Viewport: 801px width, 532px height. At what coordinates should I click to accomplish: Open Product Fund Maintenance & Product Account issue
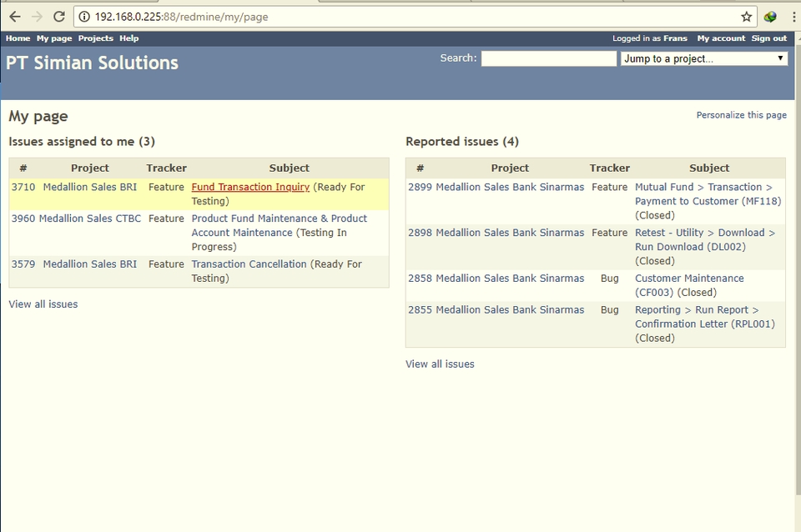(280, 226)
